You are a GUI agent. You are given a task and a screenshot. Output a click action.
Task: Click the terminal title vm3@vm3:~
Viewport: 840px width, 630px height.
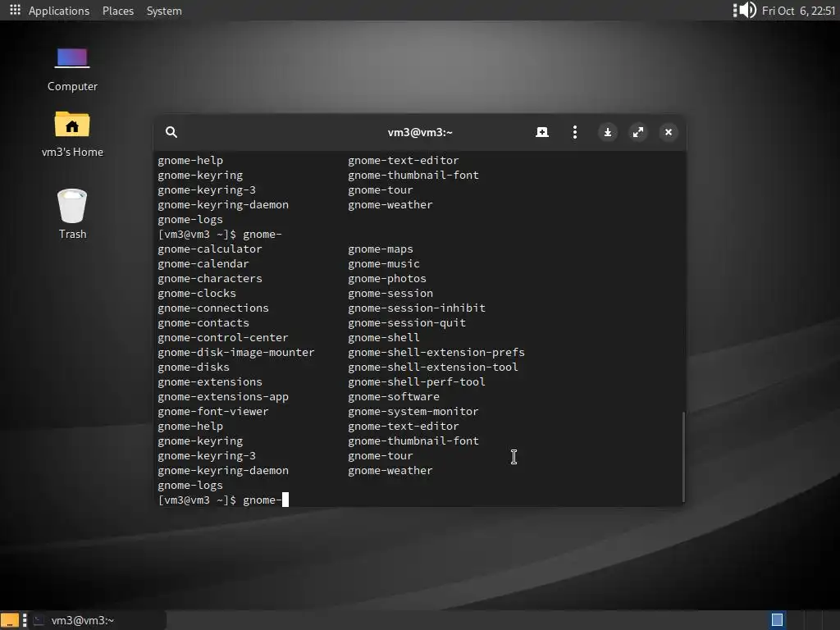point(420,132)
